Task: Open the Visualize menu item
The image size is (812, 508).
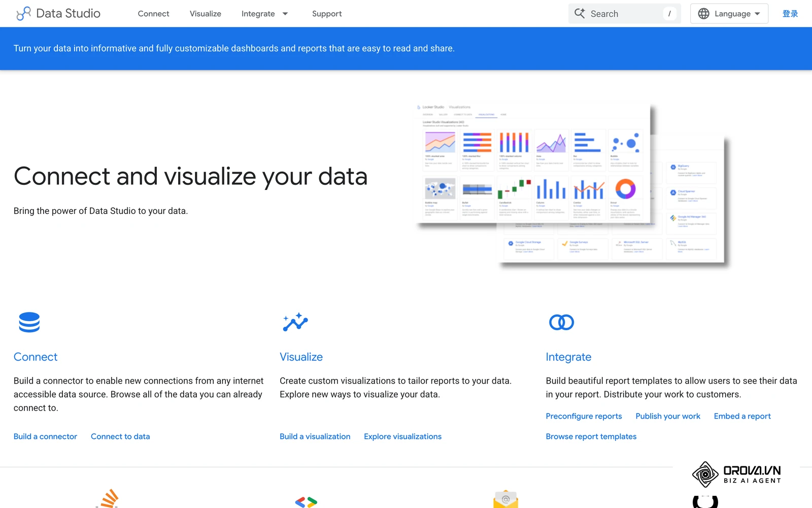Action: tap(206, 14)
